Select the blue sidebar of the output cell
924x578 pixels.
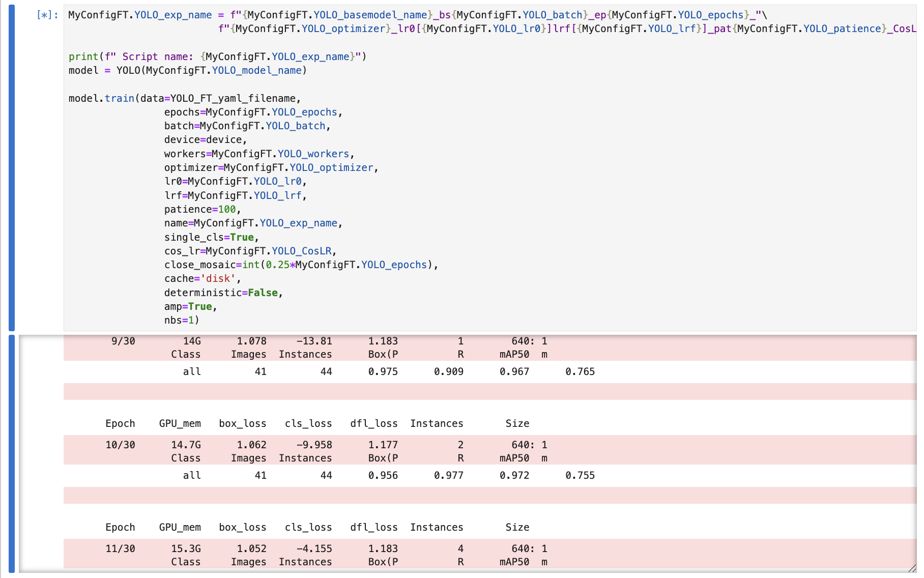click(13, 453)
